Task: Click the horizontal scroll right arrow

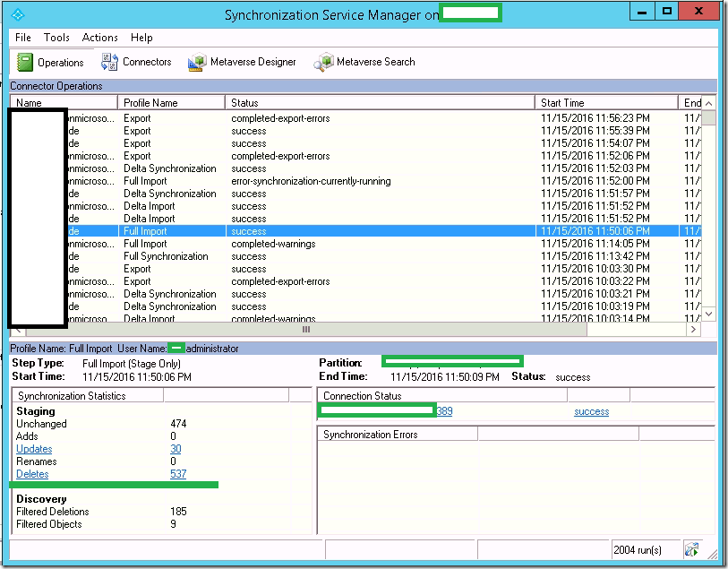Action: click(694, 330)
